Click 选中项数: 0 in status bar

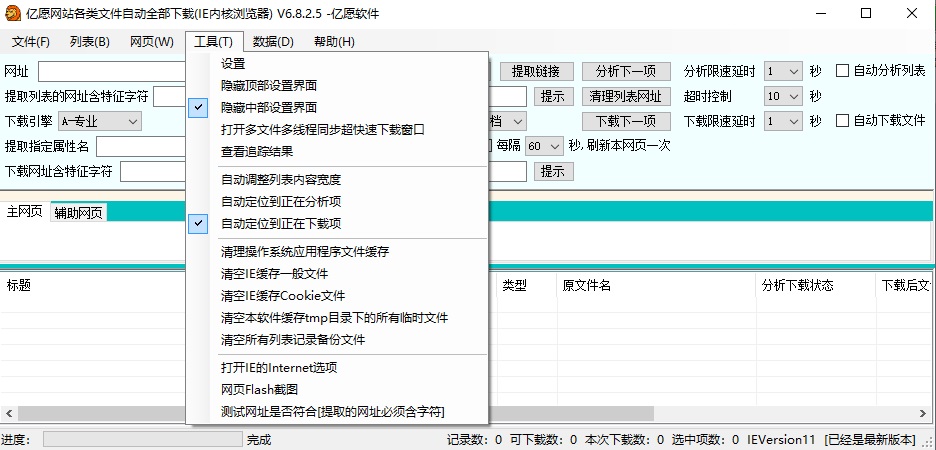pyautogui.click(x=705, y=440)
